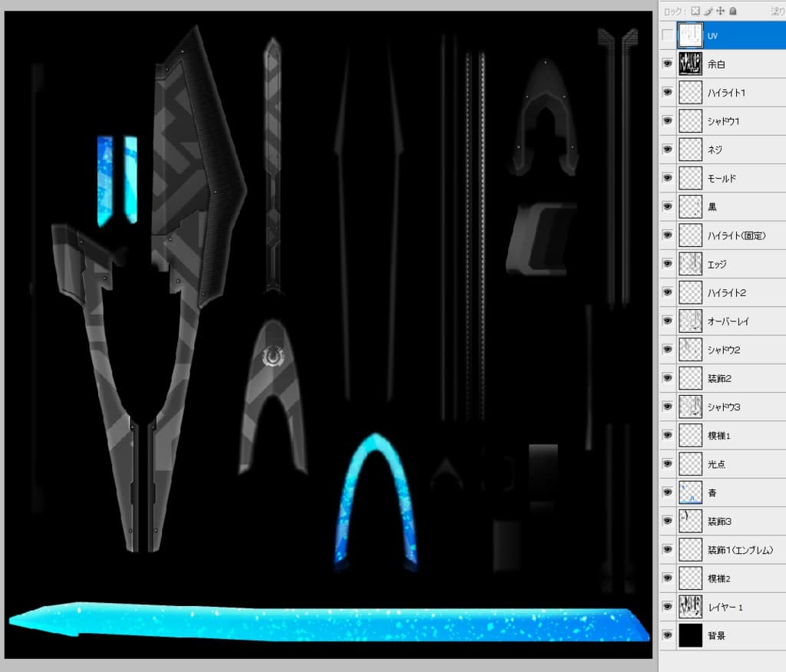Viewport: 786px width, 672px height.
Task: Hide the 余白 layer eye icon
Action: [x=667, y=64]
